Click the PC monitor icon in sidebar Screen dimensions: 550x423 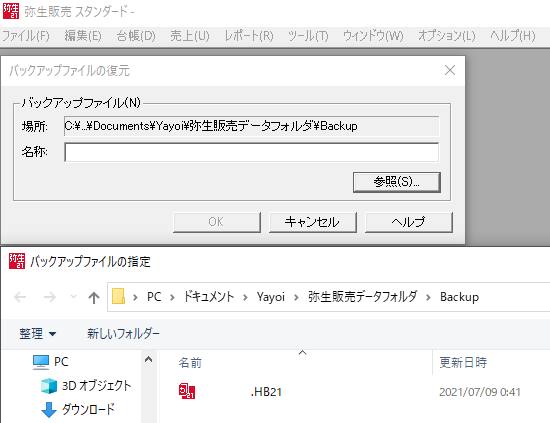click(x=41, y=362)
